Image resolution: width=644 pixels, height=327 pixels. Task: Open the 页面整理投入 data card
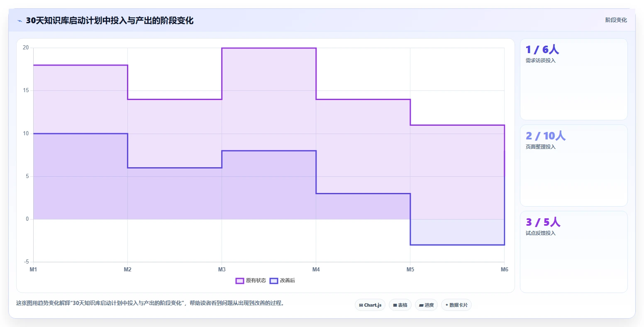(x=573, y=166)
